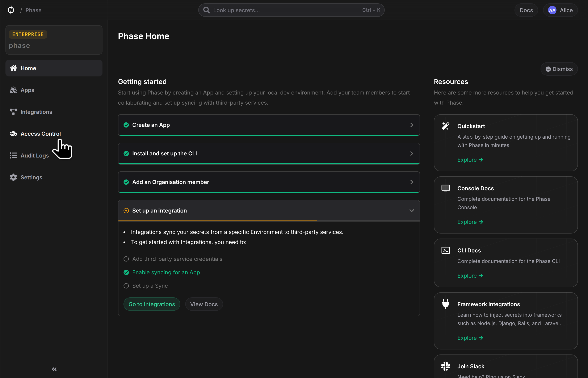Open Settings sidebar item

click(x=54, y=177)
